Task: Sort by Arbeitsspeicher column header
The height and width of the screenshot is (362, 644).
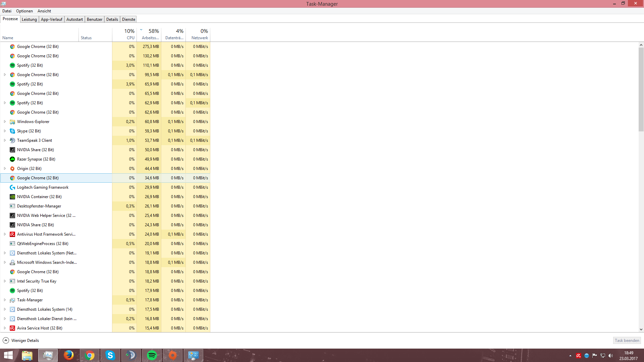Action: (x=149, y=34)
